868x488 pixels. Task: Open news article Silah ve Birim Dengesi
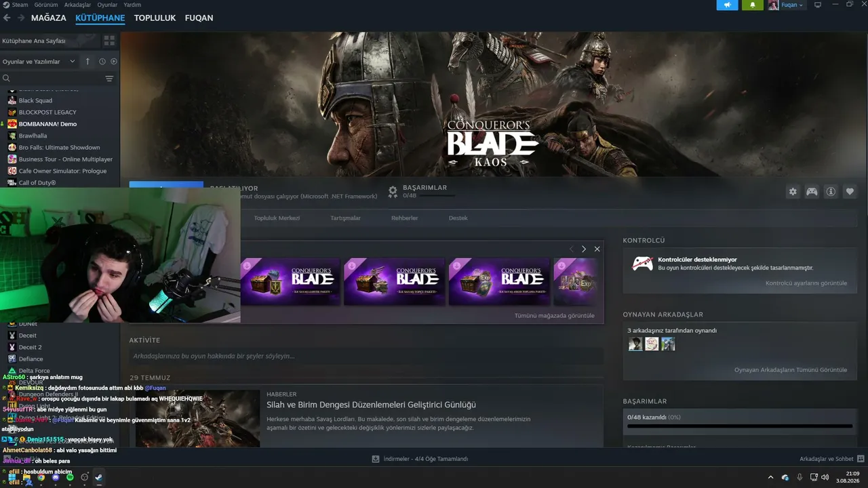(371, 405)
